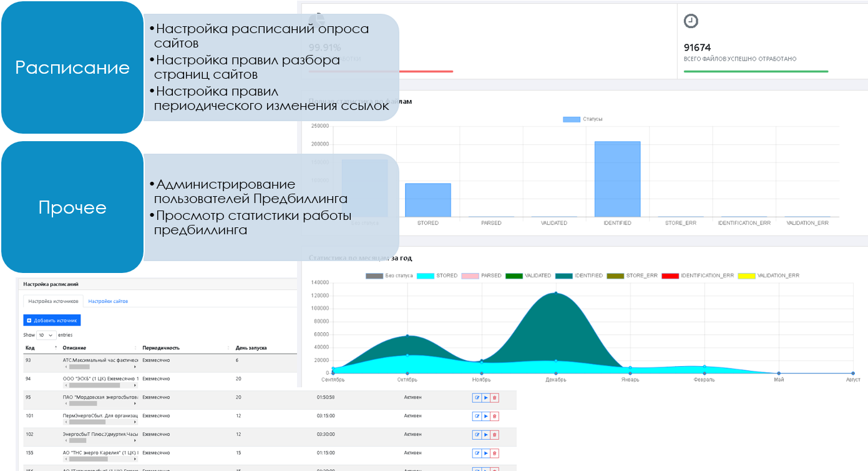This screenshot has width=868, height=471.
Task: Sort the Периодичность column via its sort icon
Action: (228, 347)
